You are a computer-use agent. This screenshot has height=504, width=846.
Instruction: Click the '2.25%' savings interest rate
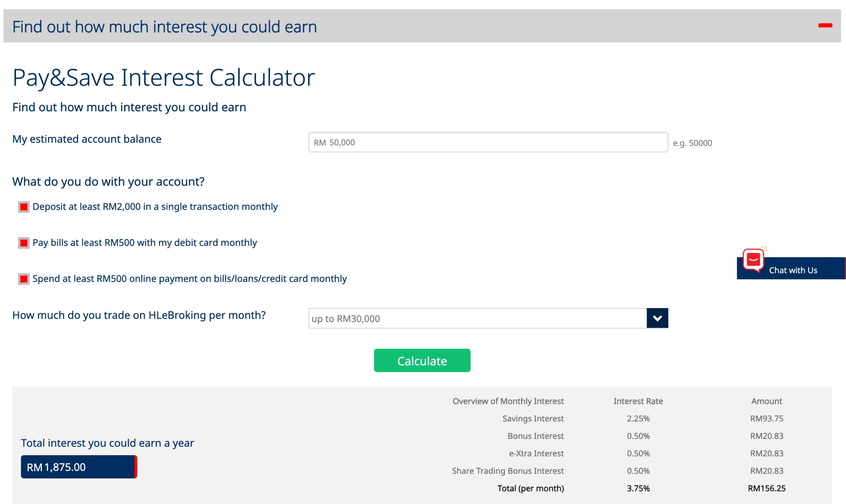coord(638,418)
